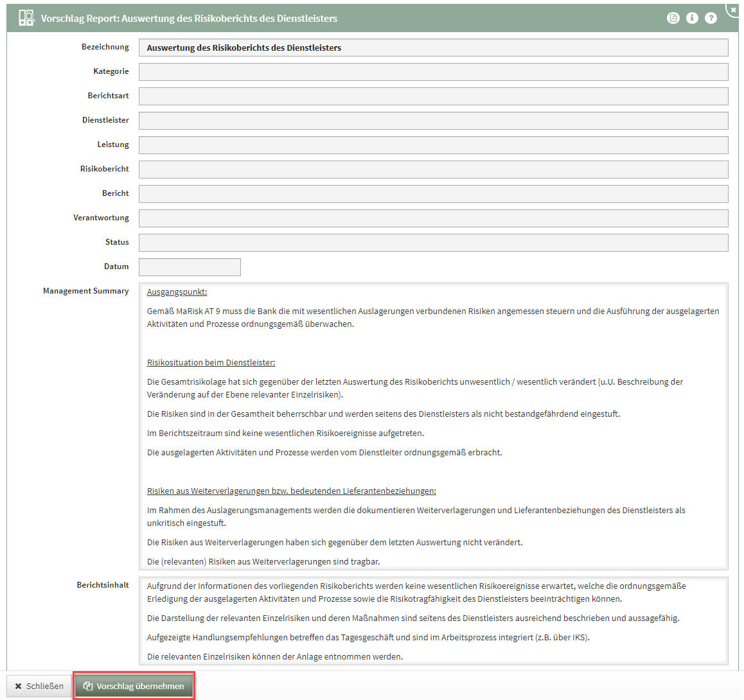Focus the Datum date field
This screenshot has height=700, width=744.
click(x=190, y=267)
